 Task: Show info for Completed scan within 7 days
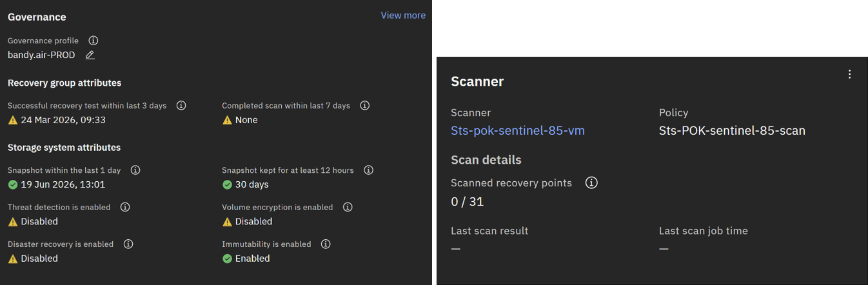(365, 105)
